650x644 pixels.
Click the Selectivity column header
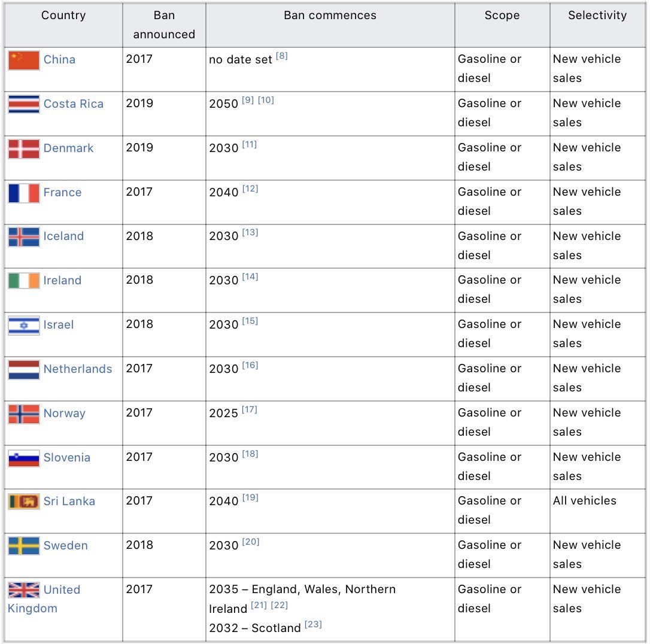(x=597, y=16)
